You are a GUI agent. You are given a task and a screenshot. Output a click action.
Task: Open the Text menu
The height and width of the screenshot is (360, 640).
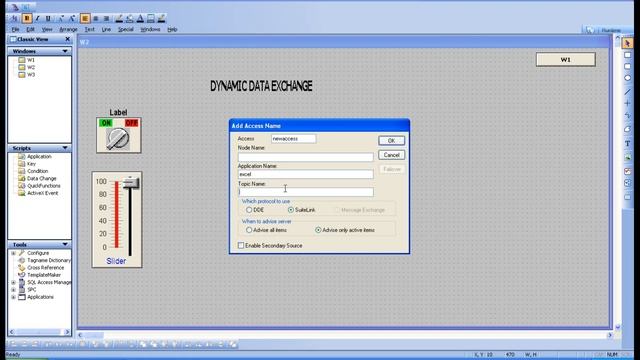(x=89, y=29)
